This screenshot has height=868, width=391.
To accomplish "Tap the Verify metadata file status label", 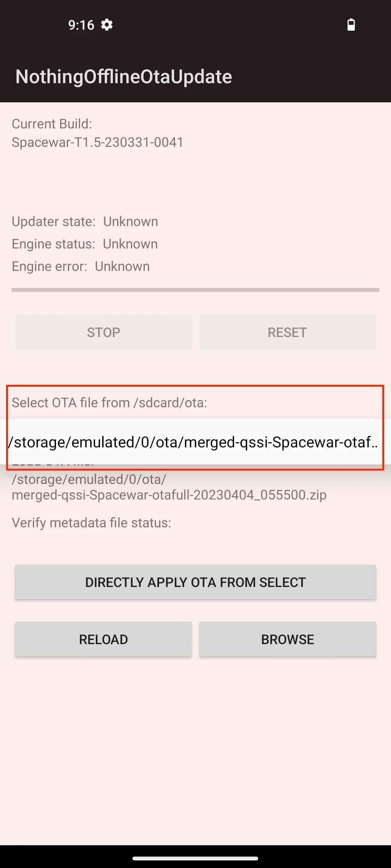I will pyautogui.click(x=92, y=522).
